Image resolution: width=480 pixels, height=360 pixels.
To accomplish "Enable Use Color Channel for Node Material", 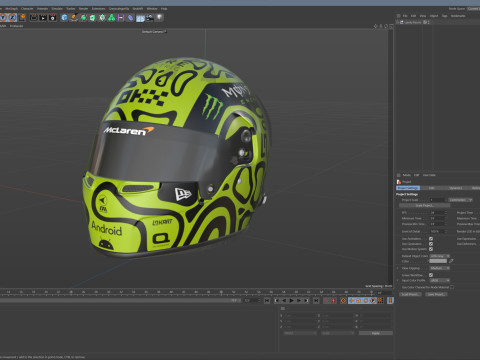I will (452, 287).
